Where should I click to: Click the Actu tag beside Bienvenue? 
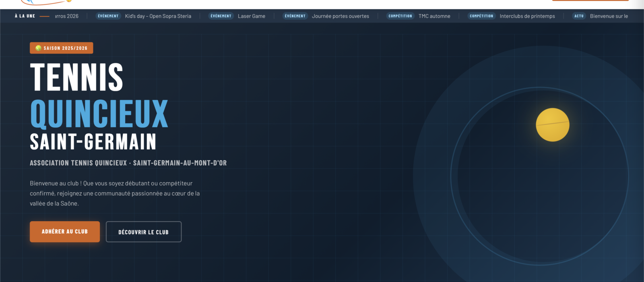pos(579,16)
